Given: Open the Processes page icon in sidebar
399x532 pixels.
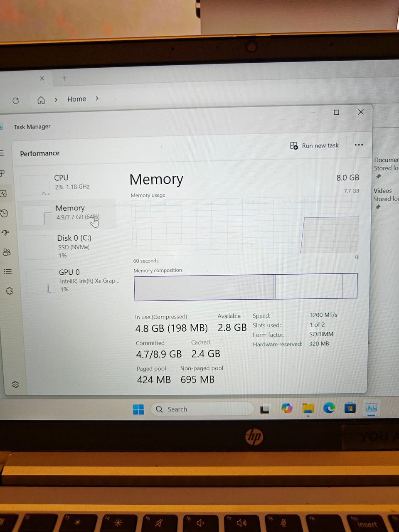Looking at the screenshot, I should (2, 173).
